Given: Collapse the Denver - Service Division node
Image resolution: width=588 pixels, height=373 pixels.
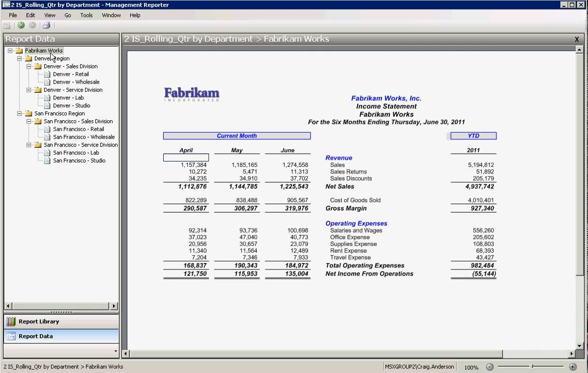Looking at the screenshot, I should [x=29, y=90].
